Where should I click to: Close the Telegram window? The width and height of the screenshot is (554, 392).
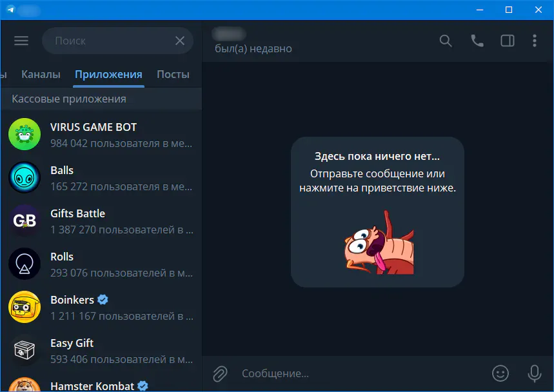click(538, 10)
